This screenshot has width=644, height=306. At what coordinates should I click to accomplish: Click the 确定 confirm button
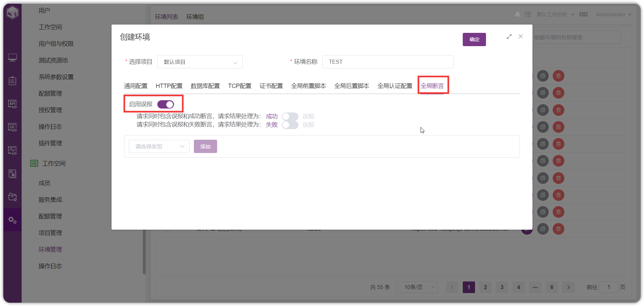coord(474,39)
